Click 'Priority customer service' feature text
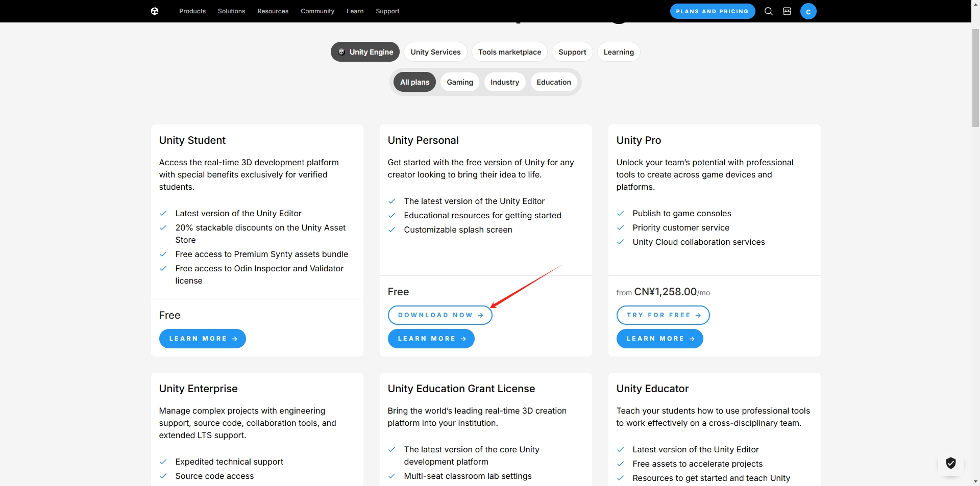The width and height of the screenshot is (980, 486). point(681,227)
